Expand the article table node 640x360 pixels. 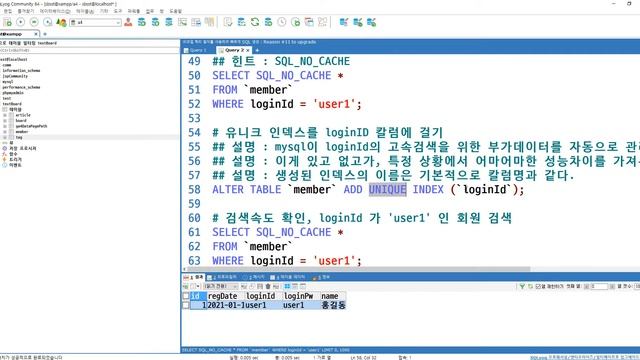point(5,115)
